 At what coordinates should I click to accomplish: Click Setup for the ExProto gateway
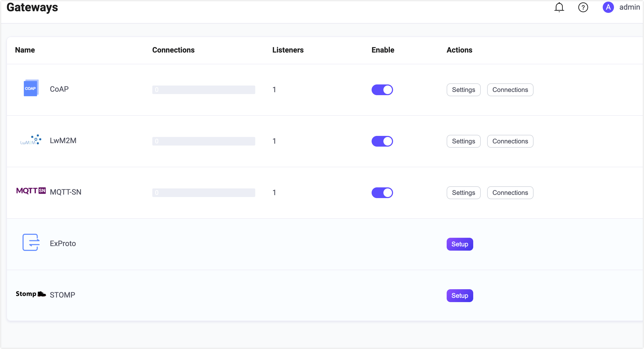460,244
